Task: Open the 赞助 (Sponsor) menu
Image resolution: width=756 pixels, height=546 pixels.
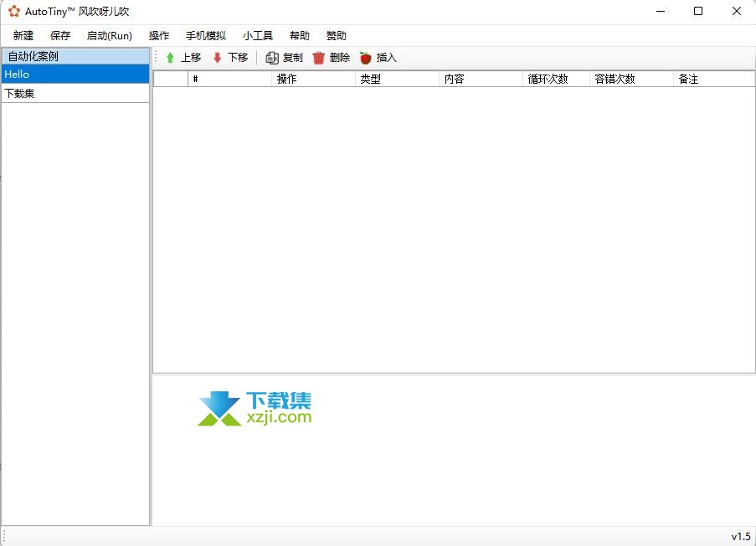Action: (x=337, y=36)
